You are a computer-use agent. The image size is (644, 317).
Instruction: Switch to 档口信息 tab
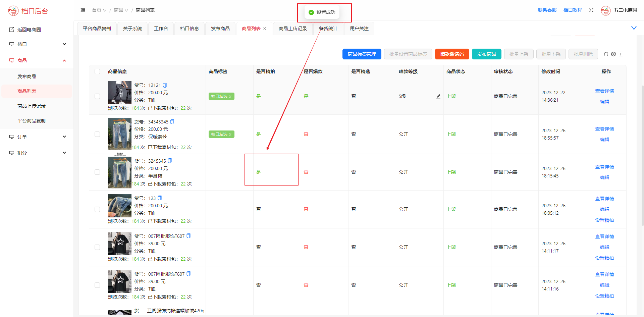tap(190, 29)
